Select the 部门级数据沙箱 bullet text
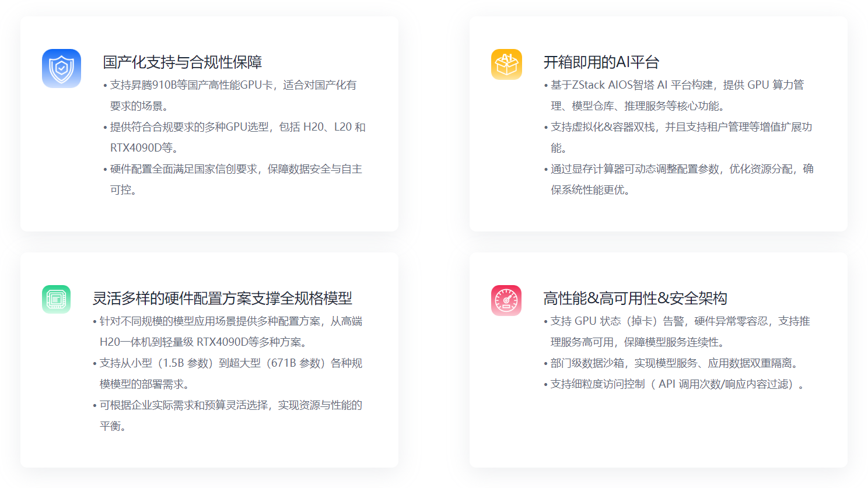 674,363
